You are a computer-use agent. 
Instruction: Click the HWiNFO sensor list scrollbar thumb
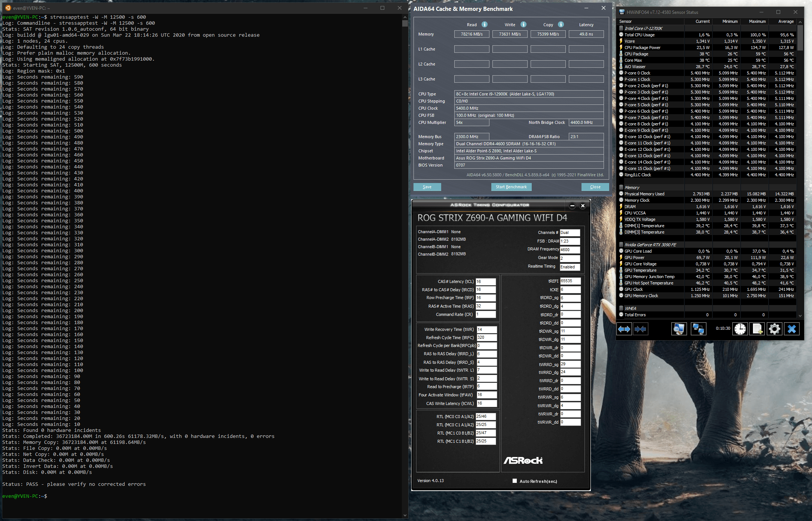click(800, 37)
